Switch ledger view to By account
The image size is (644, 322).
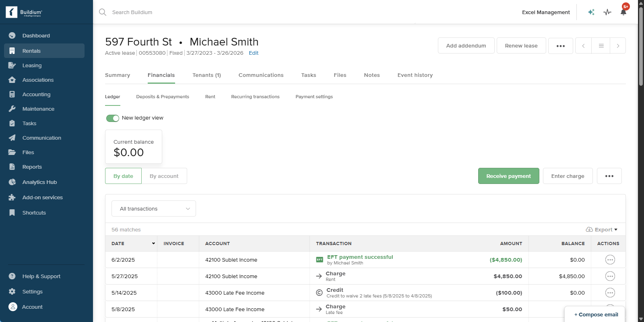[164, 176]
